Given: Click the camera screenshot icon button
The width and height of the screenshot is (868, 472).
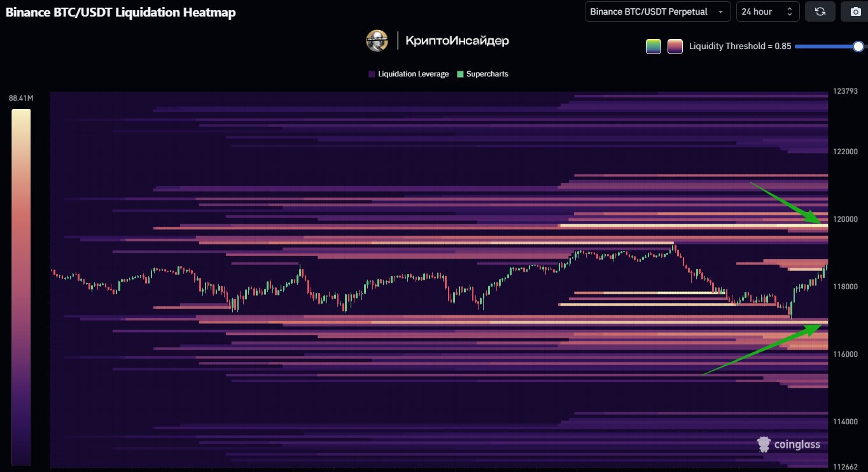Looking at the screenshot, I should coord(854,11).
